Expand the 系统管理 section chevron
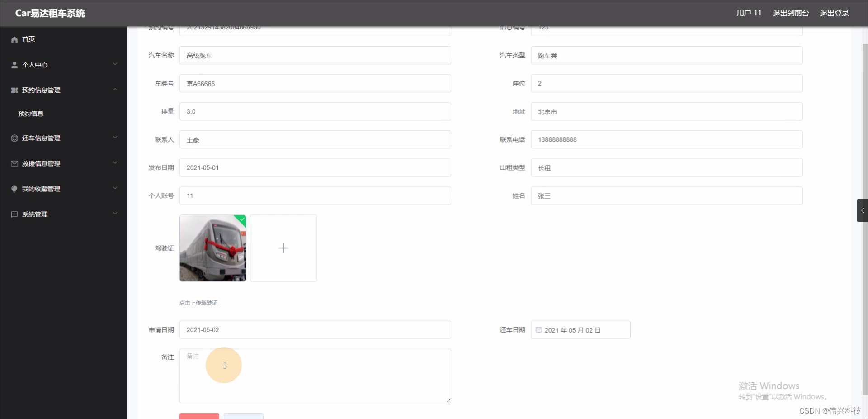Screen dimensions: 868x419 (x=115, y=213)
